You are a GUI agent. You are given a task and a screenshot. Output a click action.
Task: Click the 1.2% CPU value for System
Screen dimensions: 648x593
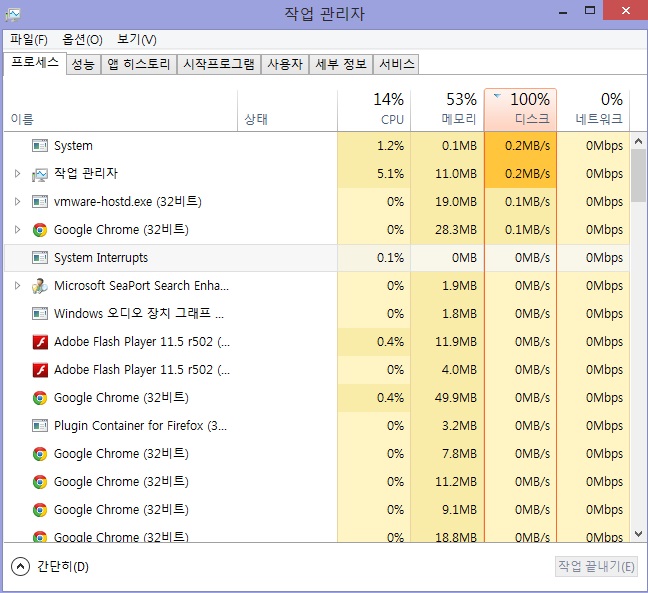[x=390, y=146]
